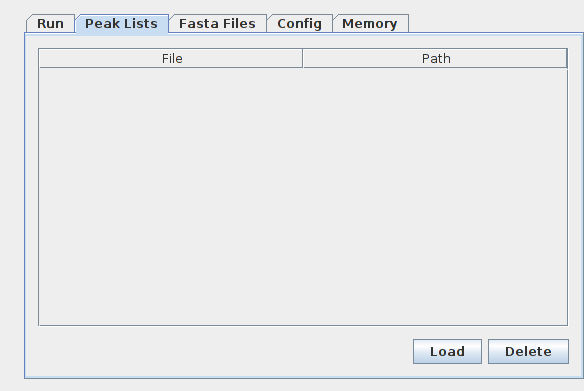Click the Load button
The width and height of the screenshot is (584, 391).
(x=447, y=351)
